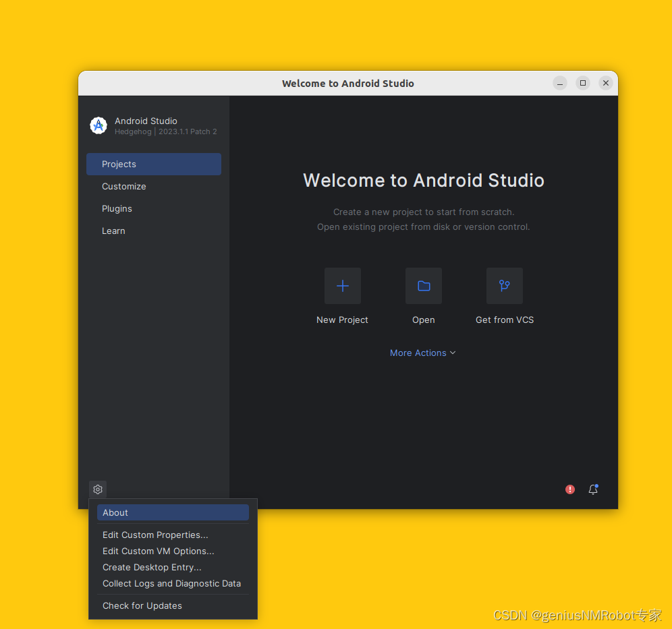The height and width of the screenshot is (629, 672).
Task: Click the Get from VCS label
Action: pyautogui.click(x=505, y=320)
